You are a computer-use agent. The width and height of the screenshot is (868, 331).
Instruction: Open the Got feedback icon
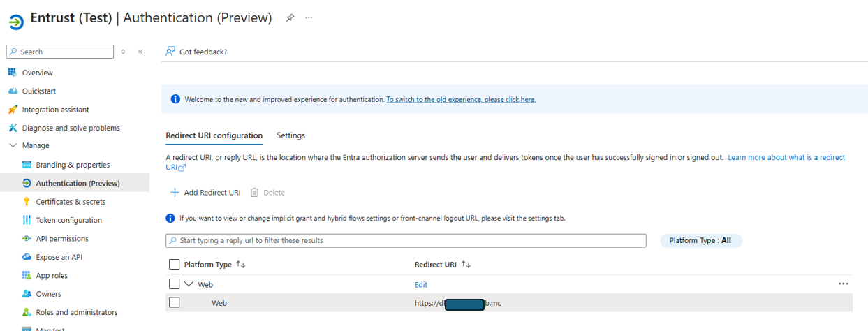click(x=170, y=52)
